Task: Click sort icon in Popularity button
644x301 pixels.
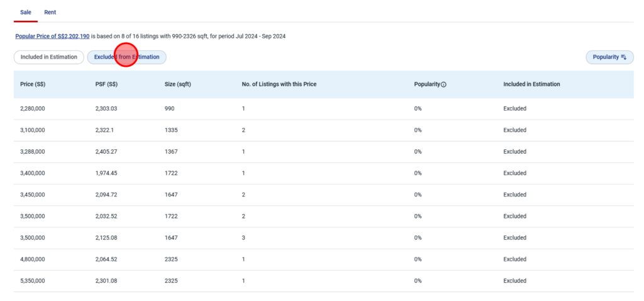Action: pos(624,57)
